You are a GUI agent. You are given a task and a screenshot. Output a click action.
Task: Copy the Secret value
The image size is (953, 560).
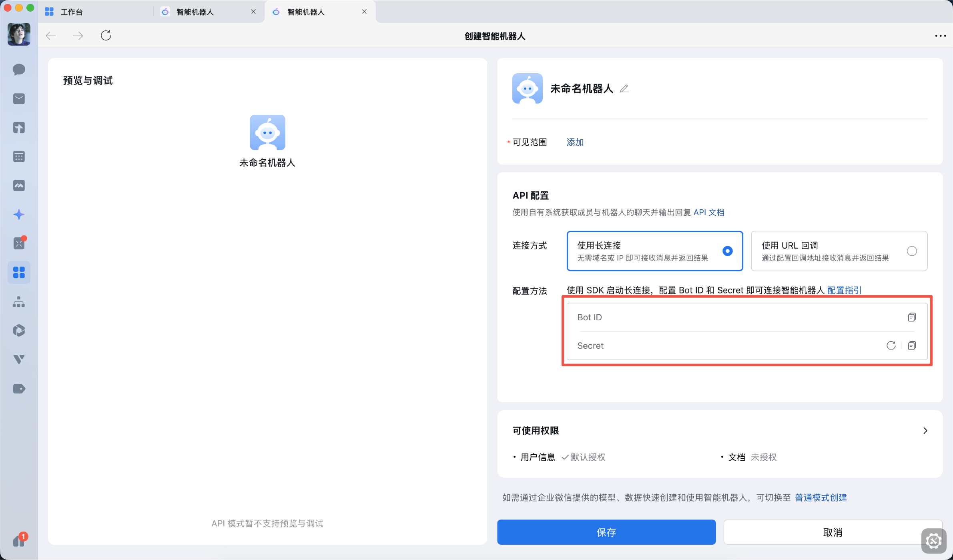[x=912, y=345]
